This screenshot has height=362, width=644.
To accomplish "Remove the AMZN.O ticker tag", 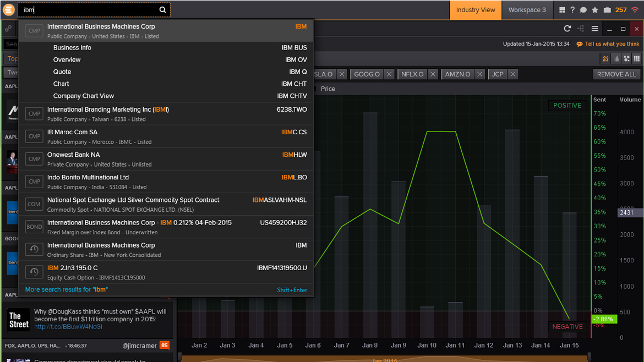I will point(479,74).
